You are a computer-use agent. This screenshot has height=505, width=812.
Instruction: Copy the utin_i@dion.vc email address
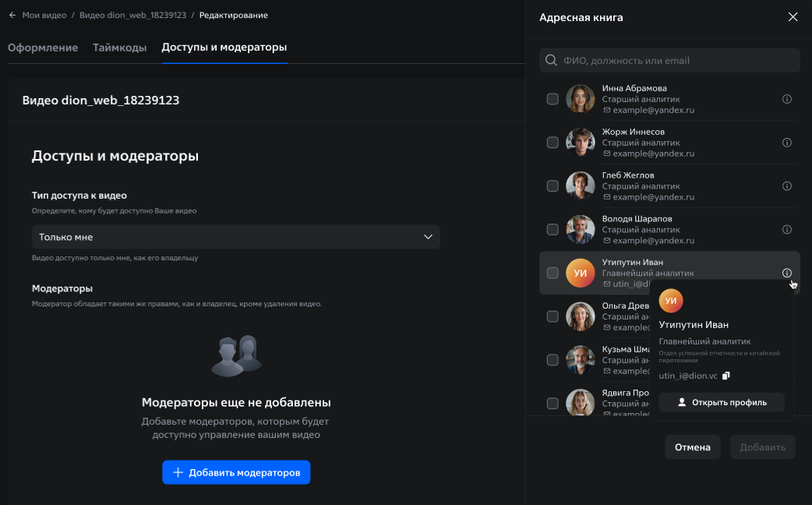click(726, 376)
